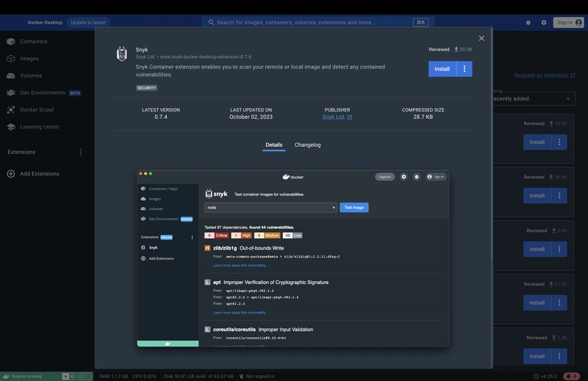
Task: Close the Snyk extension details dialog
Action: point(481,38)
